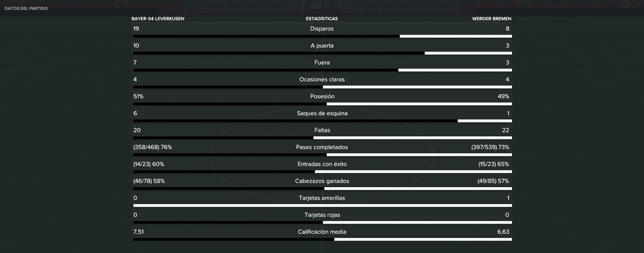
Task: Click the Faltas stat row label
Action: [x=322, y=131]
